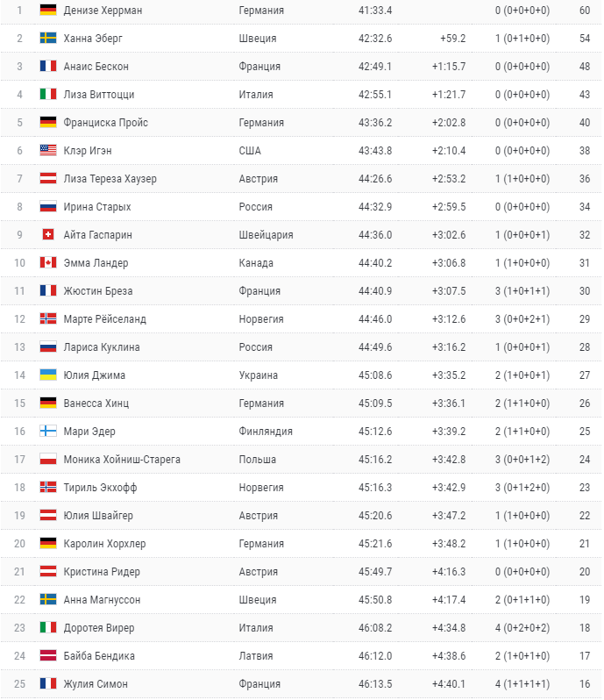Click the German flag beside Денизе Херрман

tap(48, 11)
